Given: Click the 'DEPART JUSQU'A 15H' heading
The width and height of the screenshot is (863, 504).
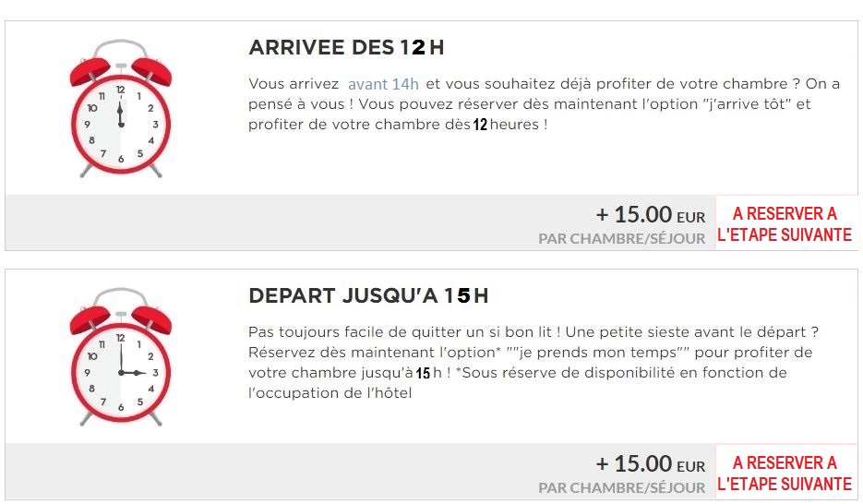Looking at the screenshot, I should coord(368,296).
